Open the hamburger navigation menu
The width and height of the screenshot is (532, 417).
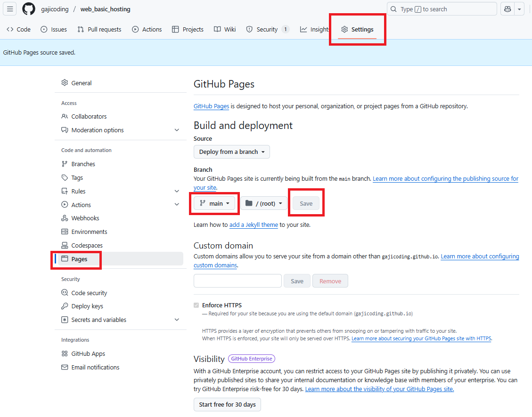[10, 9]
